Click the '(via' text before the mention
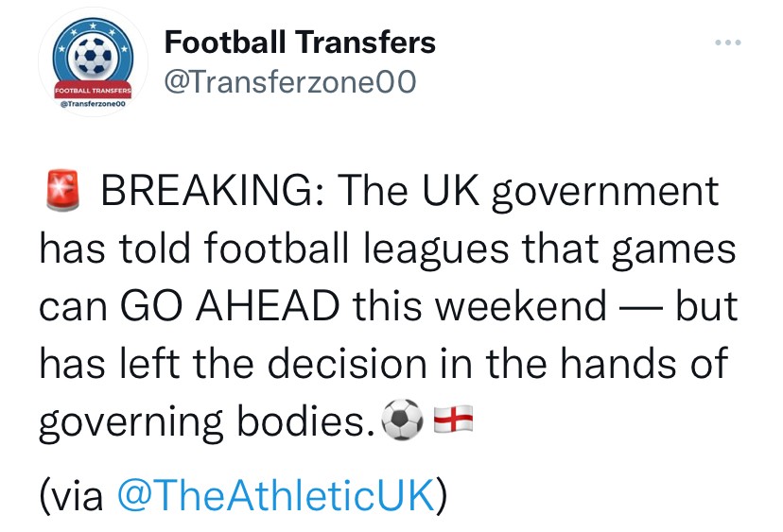 pos(72,492)
